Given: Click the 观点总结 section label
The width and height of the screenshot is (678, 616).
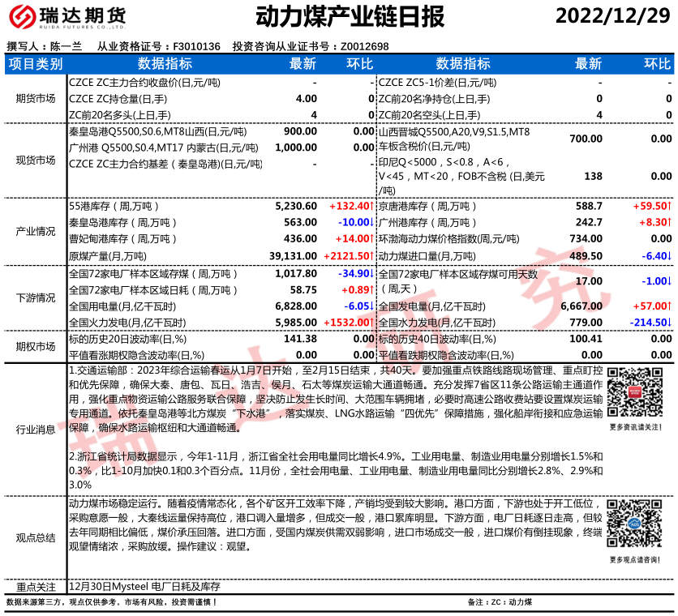Looking at the screenshot, I should 36,537.
